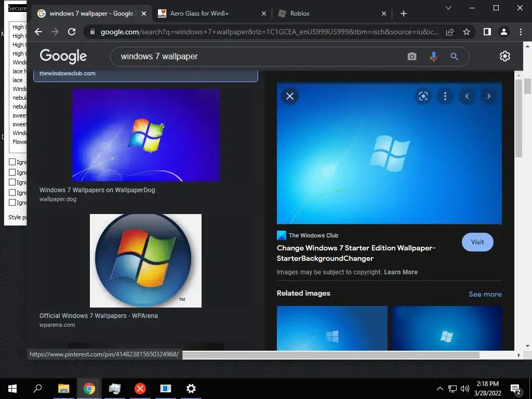532x399 pixels.
Task: Click Official Windows 7 Wallpapers - WPArena caption
Action: pyautogui.click(x=98, y=315)
